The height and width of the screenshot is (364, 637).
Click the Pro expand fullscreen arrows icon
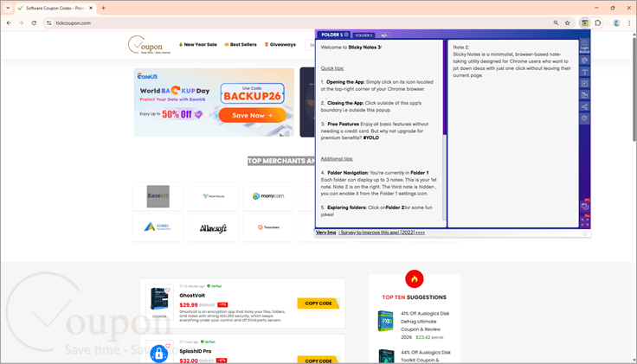[584, 221]
